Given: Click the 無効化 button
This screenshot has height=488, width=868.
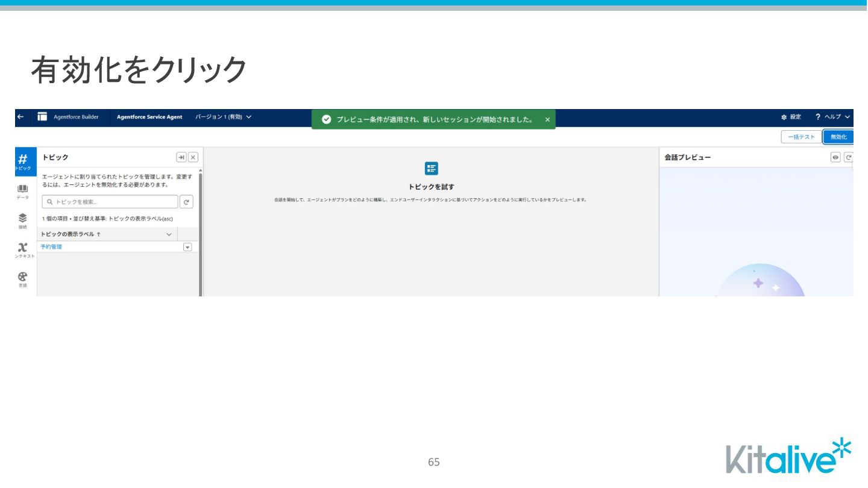Looking at the screenshot, I should [x=838, y=137].
